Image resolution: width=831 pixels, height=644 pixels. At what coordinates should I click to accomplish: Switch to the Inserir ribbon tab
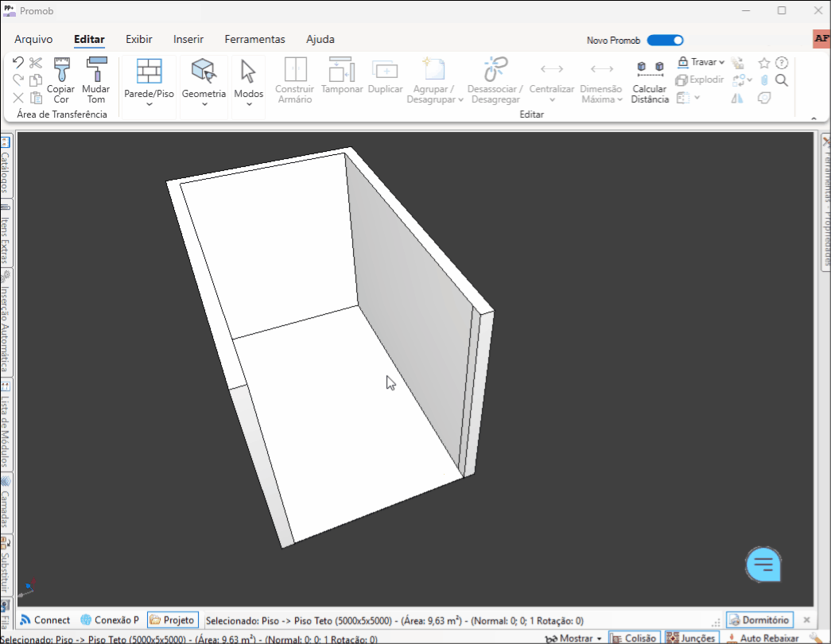188,39
